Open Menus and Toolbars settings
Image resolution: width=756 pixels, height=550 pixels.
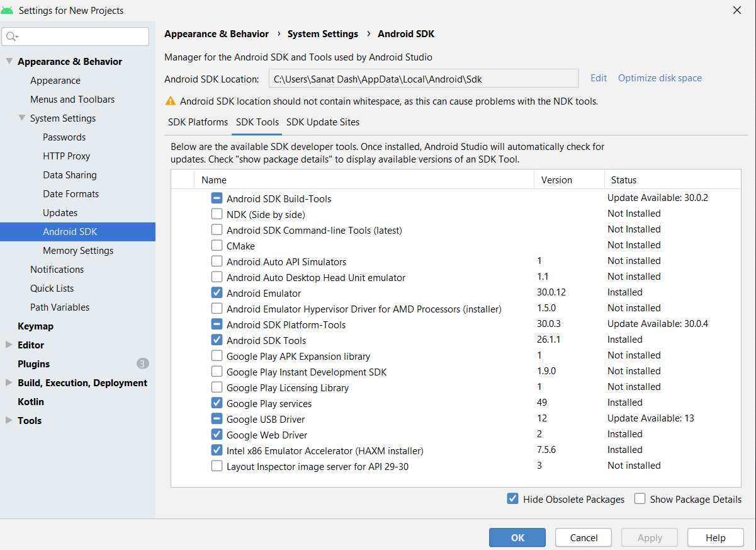[x=72, y=100]
